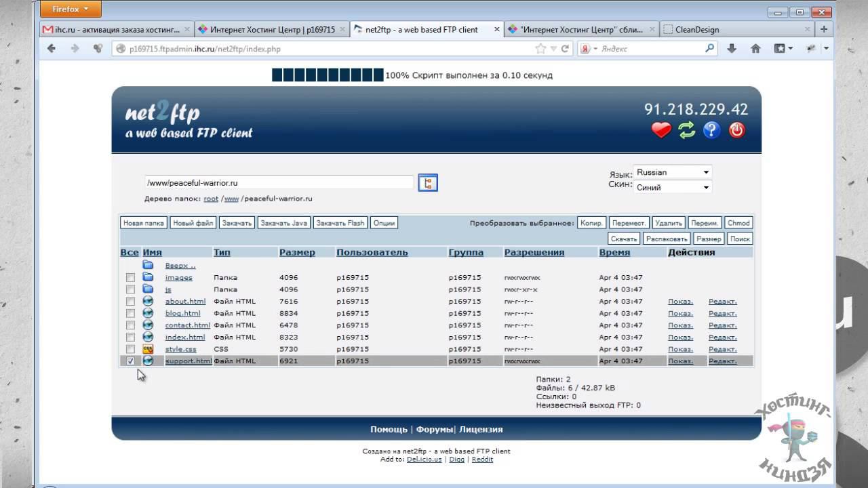Click the Все select-all header link

(x=130, y=252)
